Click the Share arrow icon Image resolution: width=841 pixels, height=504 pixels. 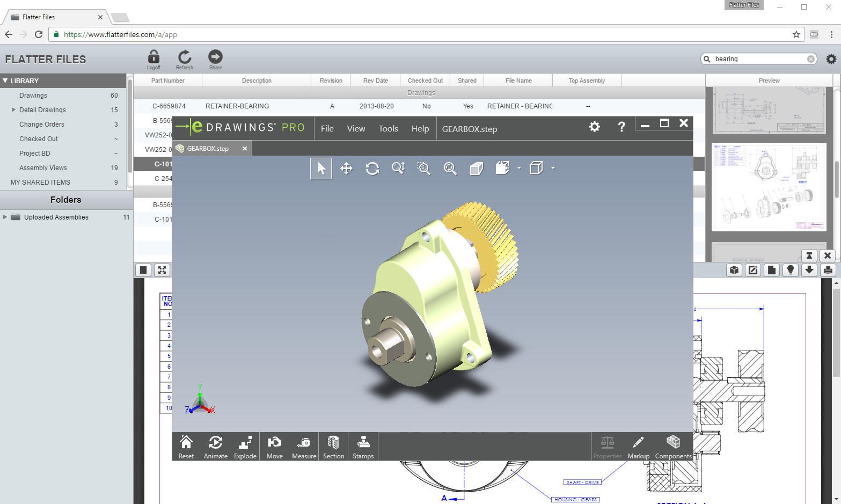coord(215,59)
